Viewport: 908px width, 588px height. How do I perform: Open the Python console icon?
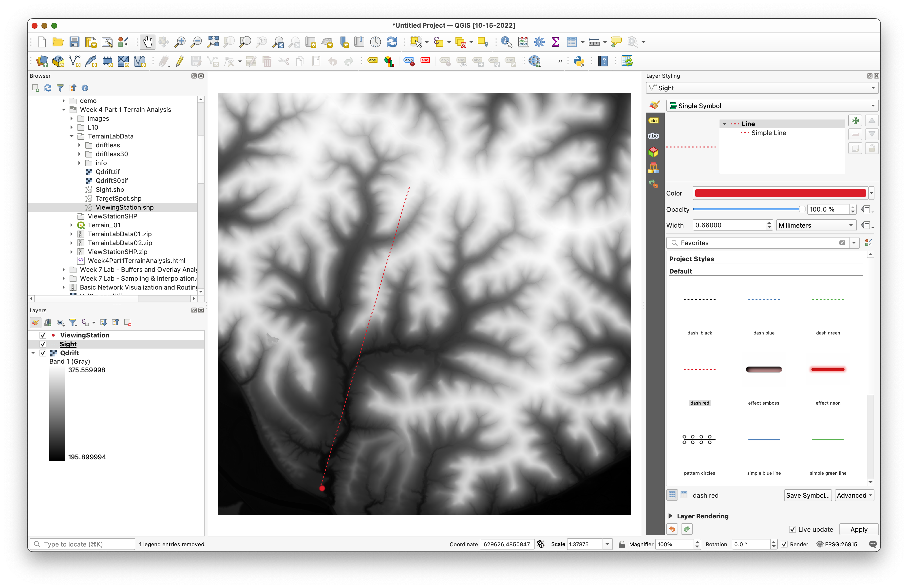[579, 61]
